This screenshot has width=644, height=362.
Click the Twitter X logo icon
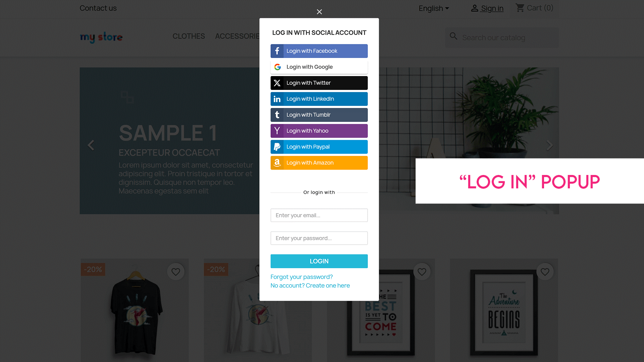(x=277, y=83)
